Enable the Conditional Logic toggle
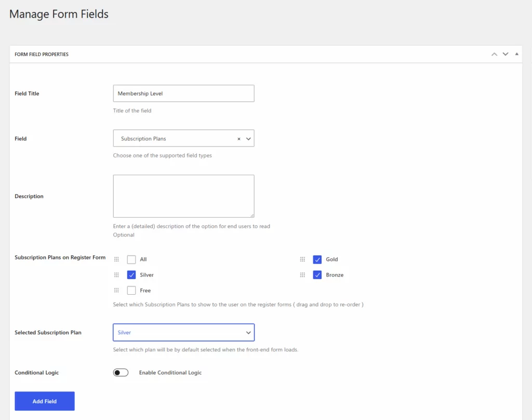 (x=121, y=373)
